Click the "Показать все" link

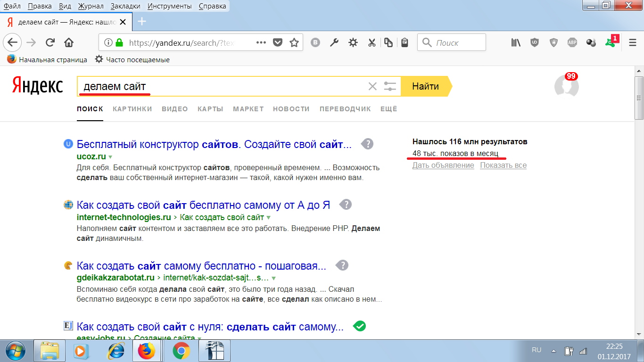pos(504,165)
